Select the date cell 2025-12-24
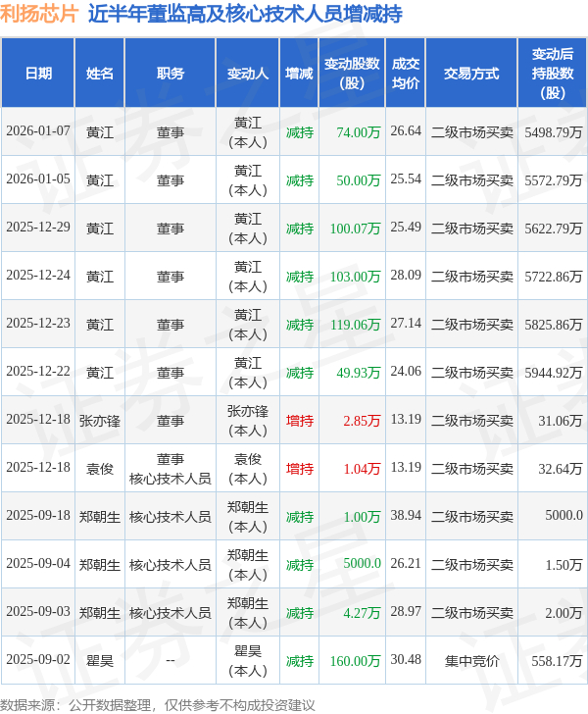The image size is (588, 714). point(38,276)
